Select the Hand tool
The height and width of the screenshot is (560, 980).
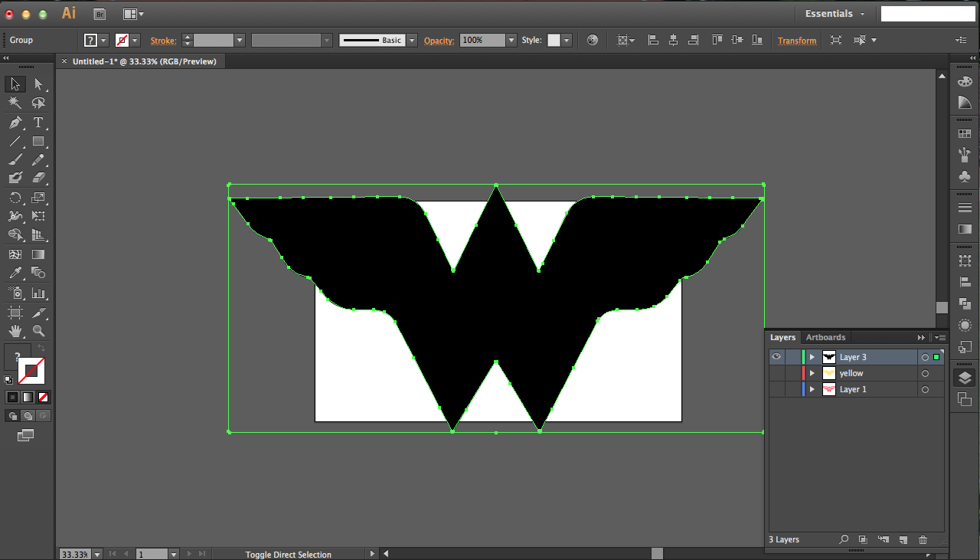click(x=15, y=331)
